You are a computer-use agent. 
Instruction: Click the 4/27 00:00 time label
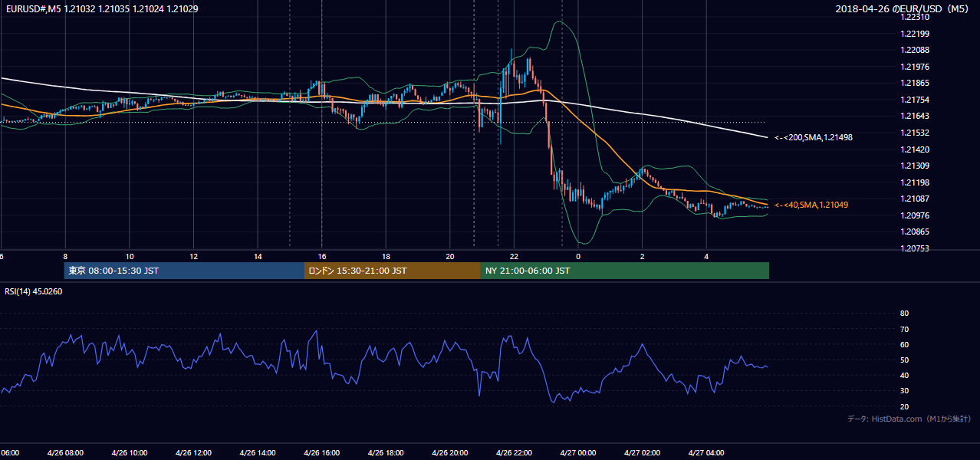click(578, 453)
